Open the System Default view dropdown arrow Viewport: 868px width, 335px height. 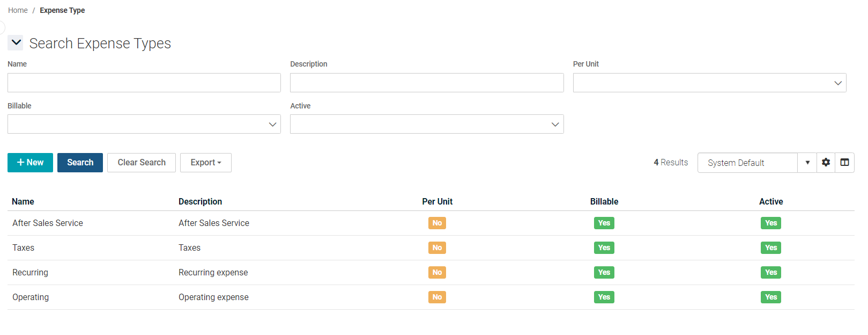tap(807, 163)
